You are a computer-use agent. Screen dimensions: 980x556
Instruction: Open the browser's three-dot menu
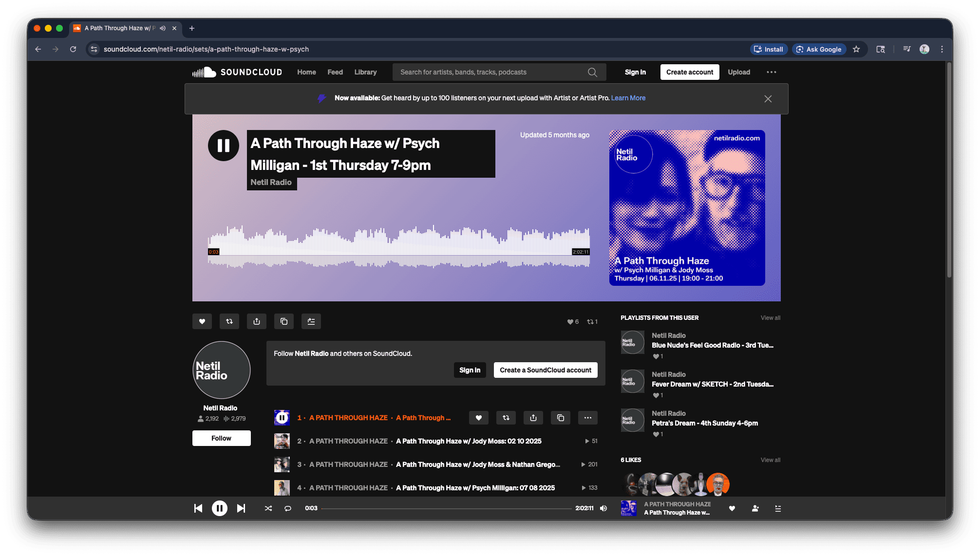tap(942, 49)
